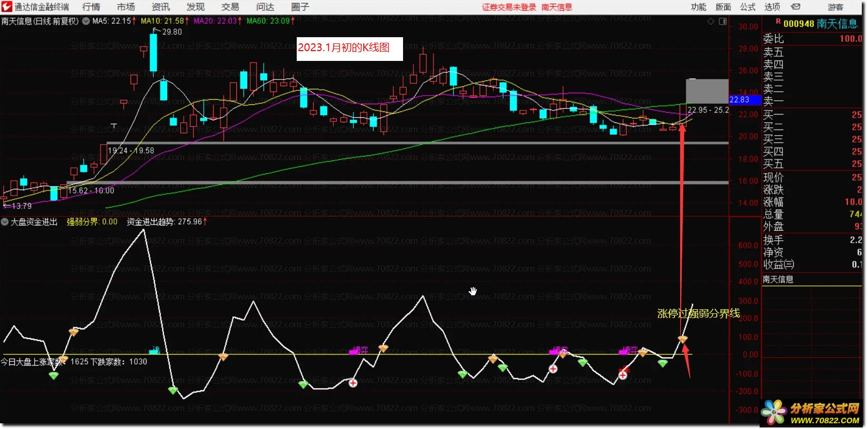Screen dimensions: 868x429
Task: Click the 收益(三) row
Action: [812, 265]
